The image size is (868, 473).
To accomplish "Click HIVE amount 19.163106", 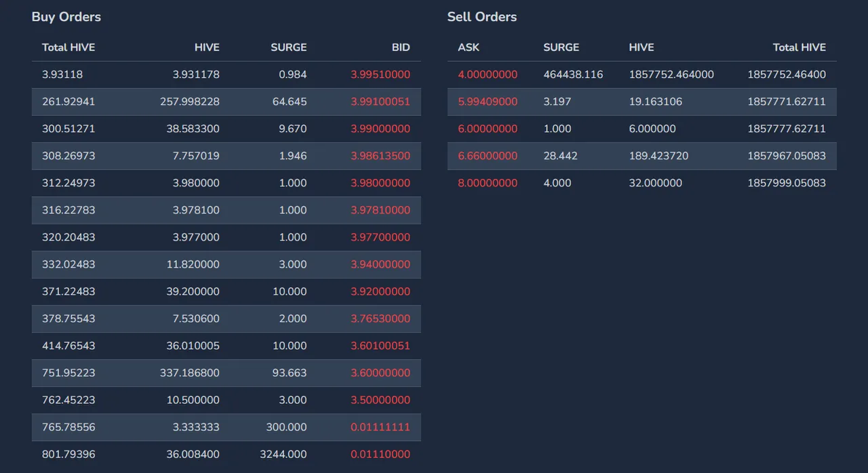I will pyautogui.click(x=656, y=102).
